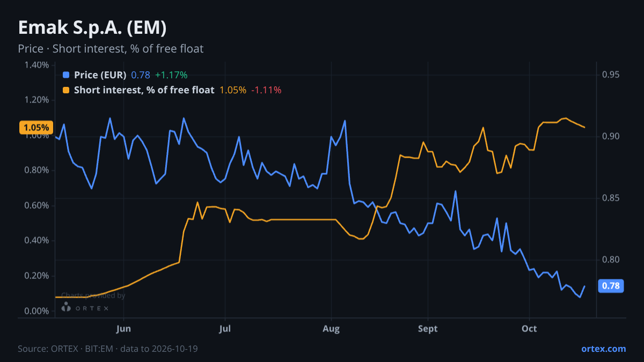The image size is (644, 362).
Task: Click the short interest change value -1.11%
Action: 265,90
